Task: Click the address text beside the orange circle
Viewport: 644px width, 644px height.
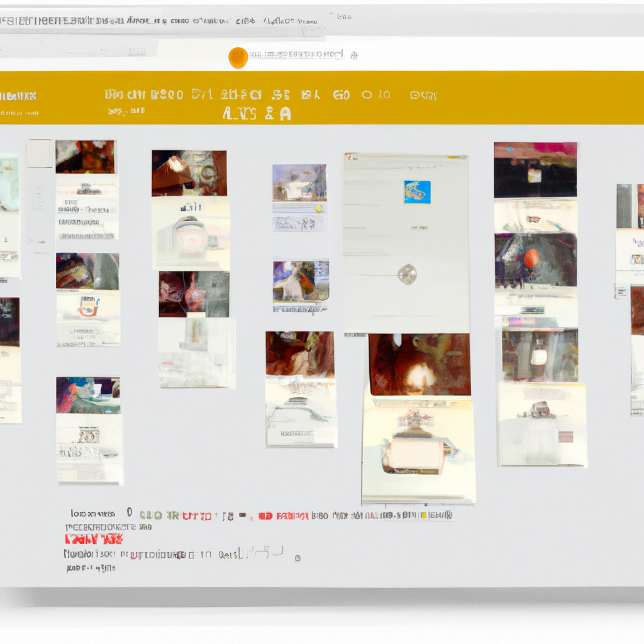Action: click(303, 56)
